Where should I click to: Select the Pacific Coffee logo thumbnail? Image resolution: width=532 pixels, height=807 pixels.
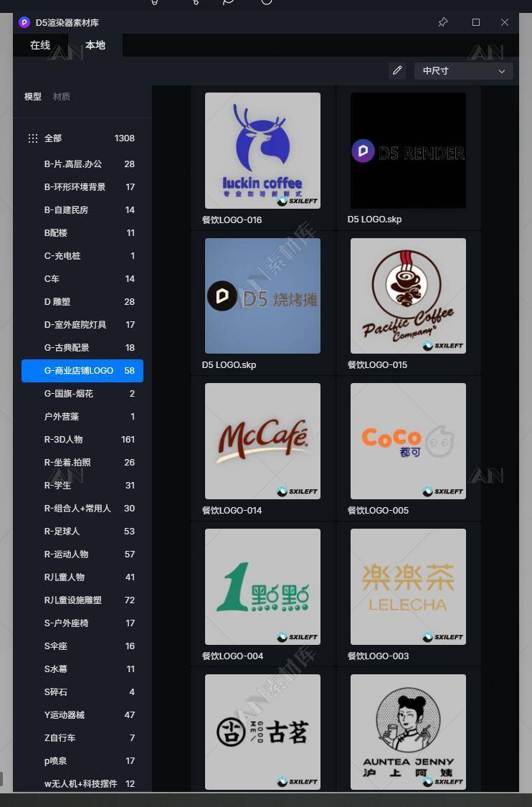[408, 296]
